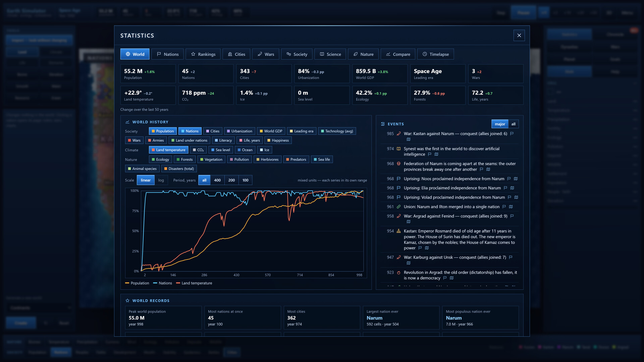The height and width of the screenshot is (362, 644).
Task: Set chart period to 100 years
Action: coord(246,180)
